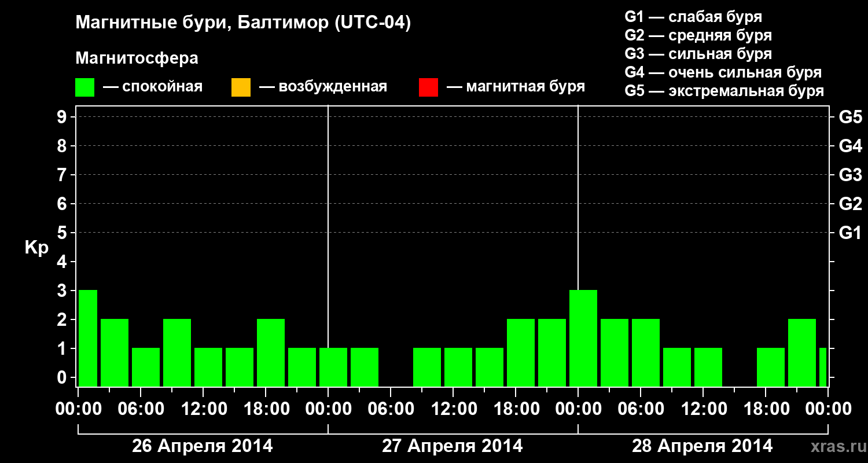This screenshot has height=463, width=868.
Task: Click the 'G5 — экстремальная буря' description
Action: (x=724, y=91)
